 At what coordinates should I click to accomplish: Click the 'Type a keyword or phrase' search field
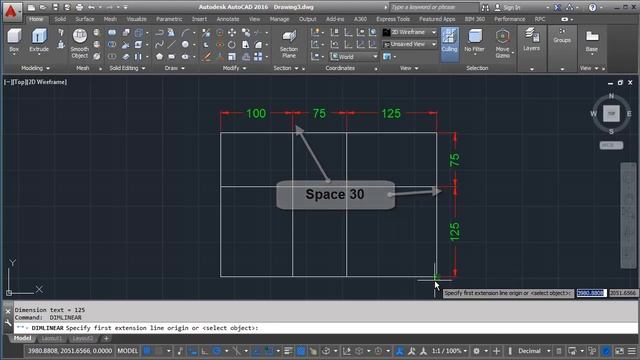click(x=433, y=7)
